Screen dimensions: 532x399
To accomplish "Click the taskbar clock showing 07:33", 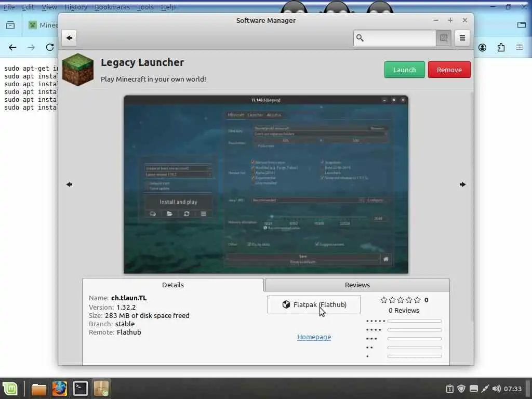I will coord(512,389).
